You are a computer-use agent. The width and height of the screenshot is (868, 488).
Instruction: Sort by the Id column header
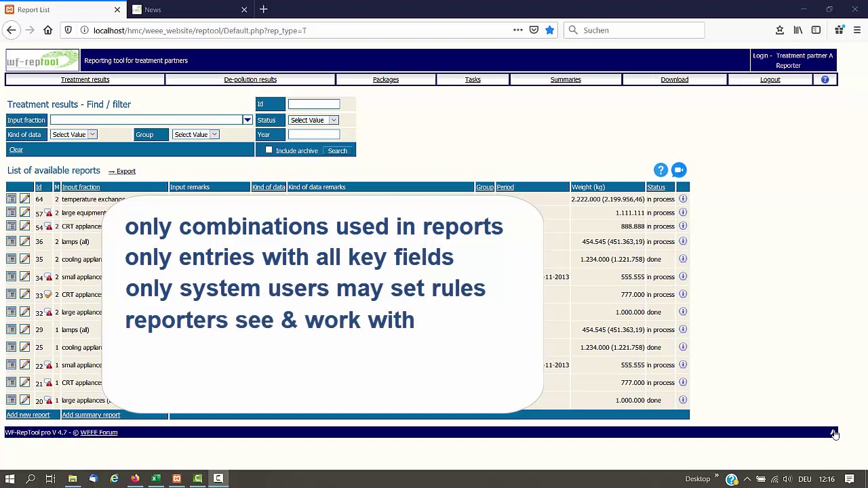pyautogui.click(x=39, y=187)
